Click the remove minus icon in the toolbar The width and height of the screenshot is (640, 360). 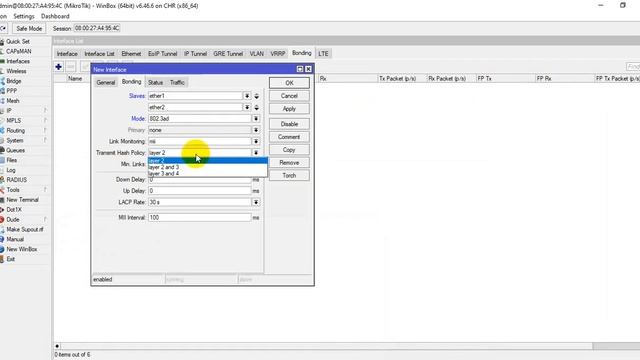click(71, 67)
